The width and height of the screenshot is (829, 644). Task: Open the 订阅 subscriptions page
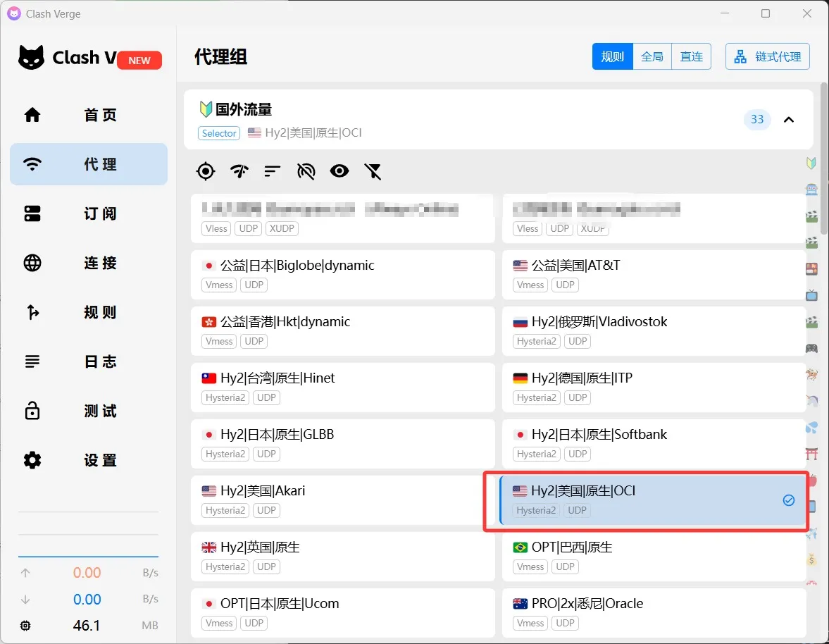coord(89,213)
